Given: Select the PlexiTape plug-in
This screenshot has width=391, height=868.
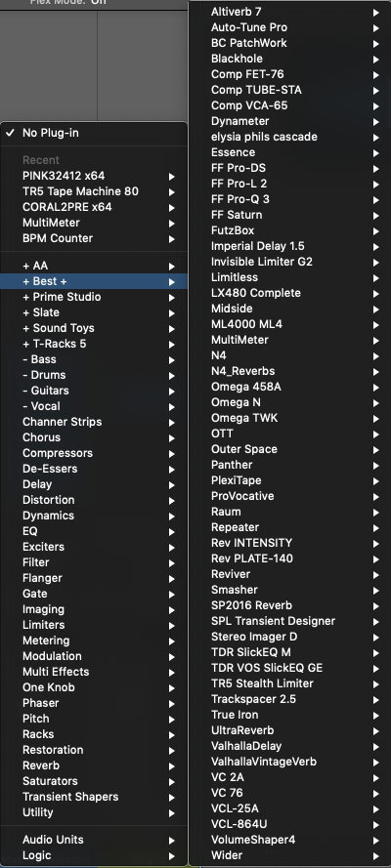Looking at the screenshot, I should tap(289, 480).
